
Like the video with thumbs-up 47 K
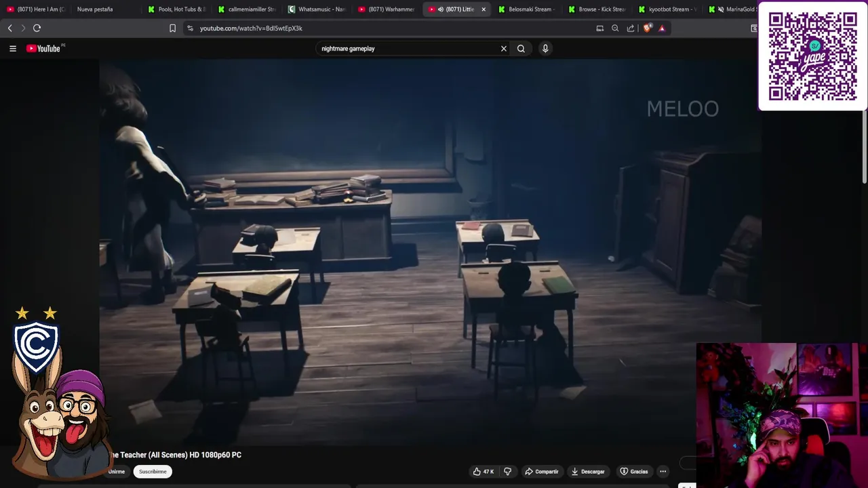coord(484,472)
